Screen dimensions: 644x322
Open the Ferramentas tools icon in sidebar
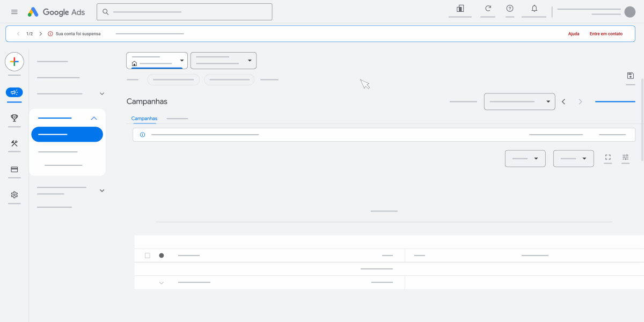point(14,143)
